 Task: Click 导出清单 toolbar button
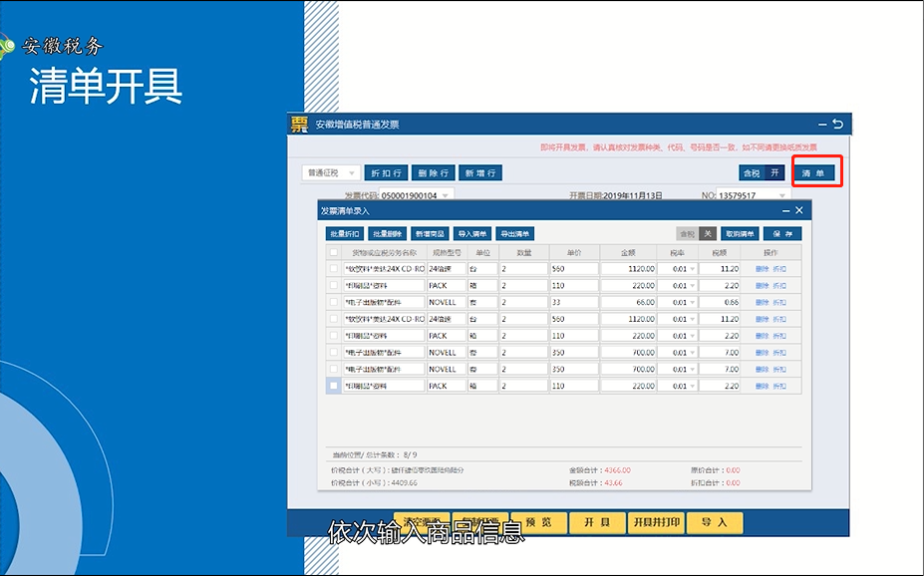(515, 233)
